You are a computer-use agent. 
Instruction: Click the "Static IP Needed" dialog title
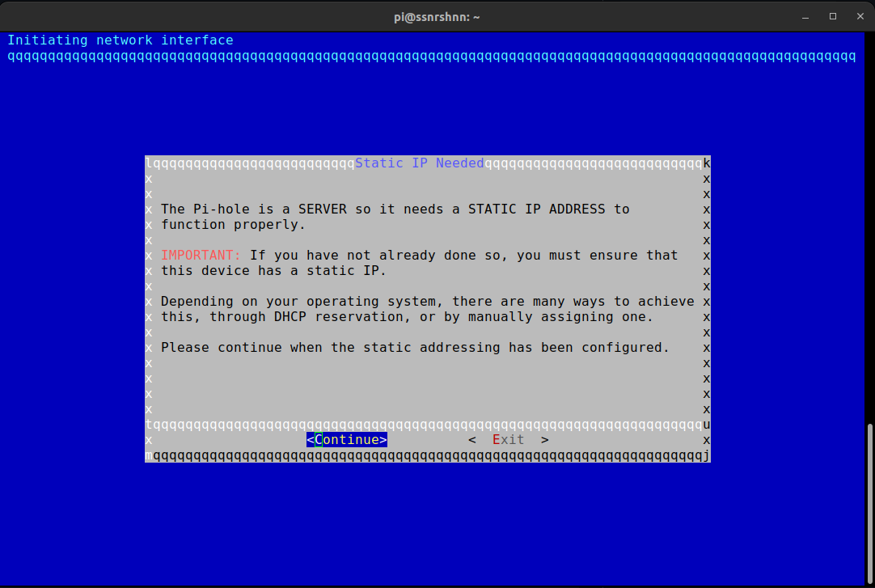pos(419,163)
